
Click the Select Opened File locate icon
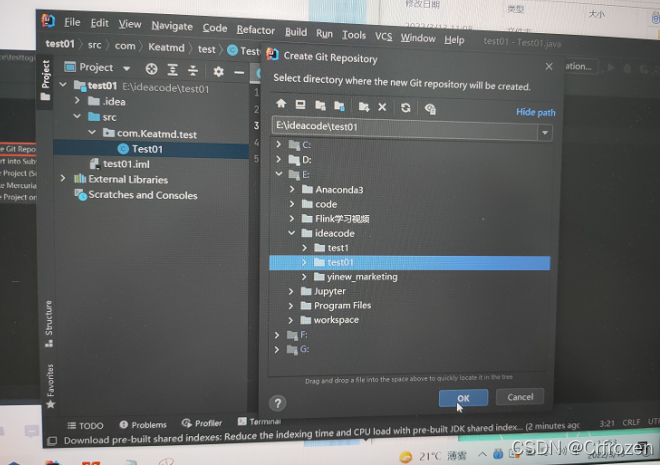click(151, 69)
